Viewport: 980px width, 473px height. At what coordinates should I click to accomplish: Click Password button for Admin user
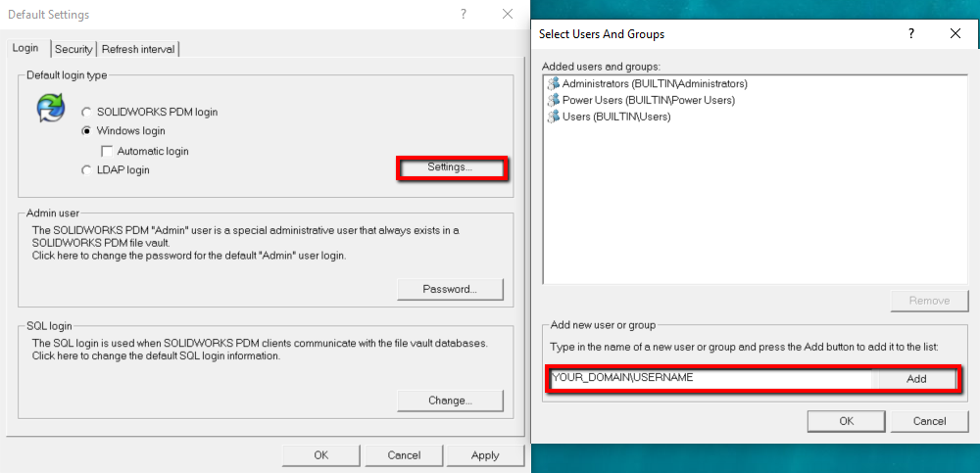tap(450, 289)
